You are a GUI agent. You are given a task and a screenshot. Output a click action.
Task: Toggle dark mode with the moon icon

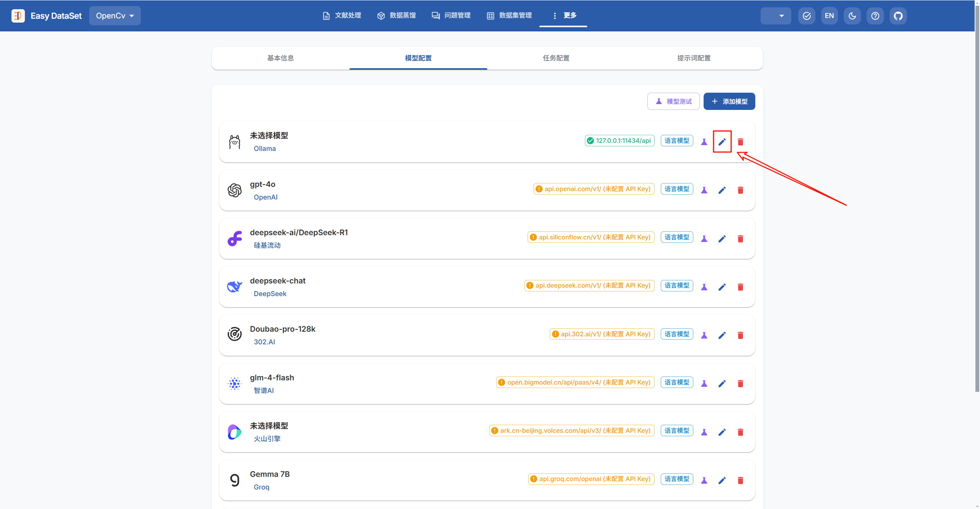[852, 16]
